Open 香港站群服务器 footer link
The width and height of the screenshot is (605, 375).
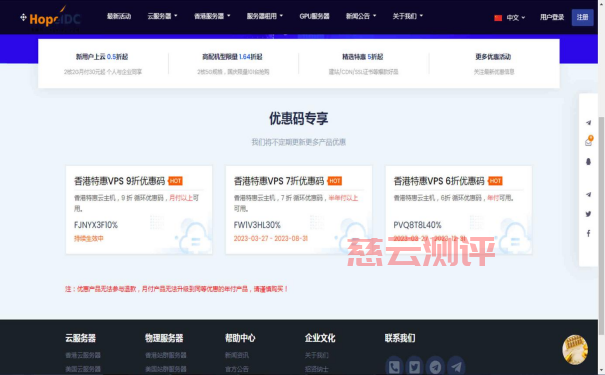pos(166,355)
